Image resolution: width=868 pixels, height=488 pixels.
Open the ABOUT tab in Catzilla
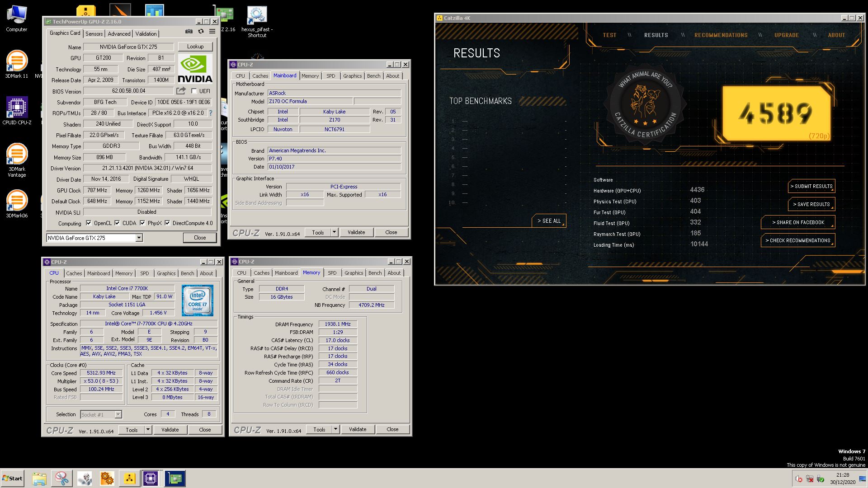coord(836,35)
